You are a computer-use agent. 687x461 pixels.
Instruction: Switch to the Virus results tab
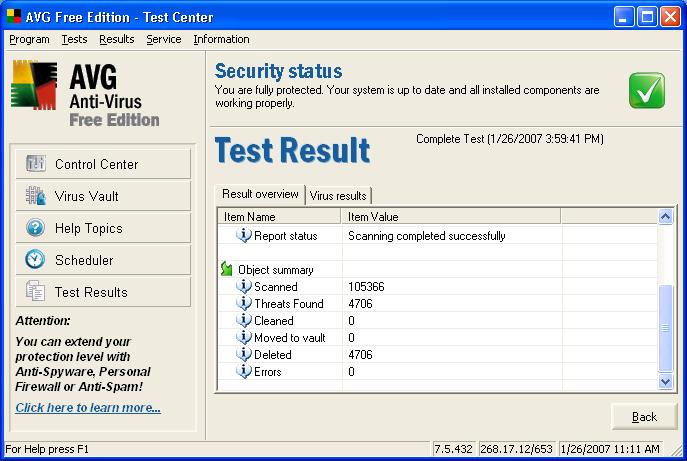pos(338,195)
